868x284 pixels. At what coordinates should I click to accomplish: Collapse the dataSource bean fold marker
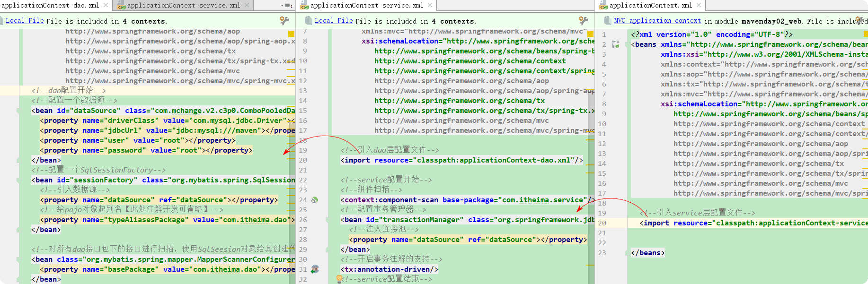pos(19,111)
